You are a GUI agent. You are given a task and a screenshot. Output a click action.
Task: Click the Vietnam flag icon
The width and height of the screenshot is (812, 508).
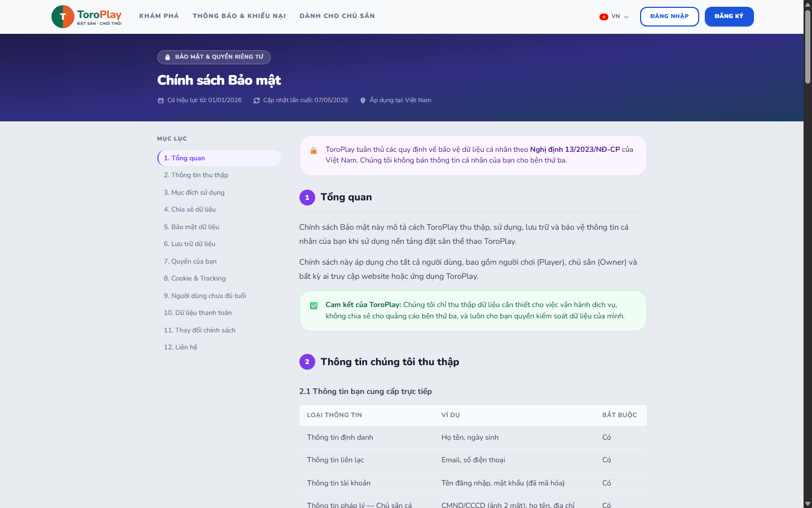coord(603,17)
